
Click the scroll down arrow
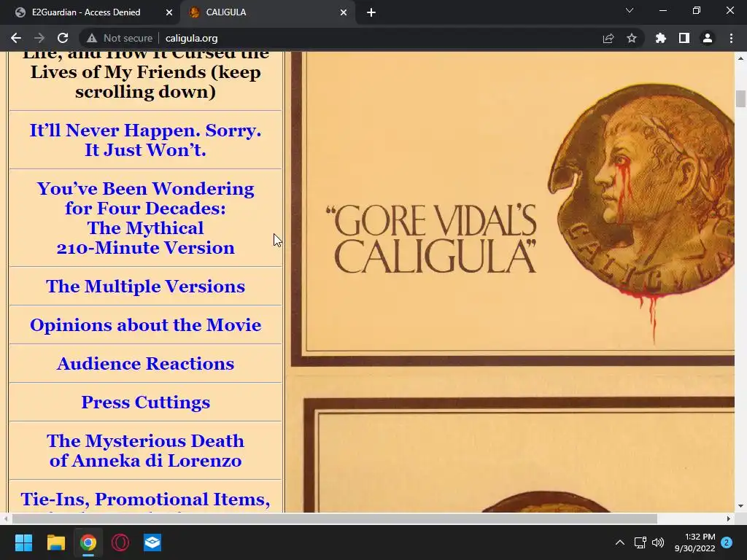(740, 506)
